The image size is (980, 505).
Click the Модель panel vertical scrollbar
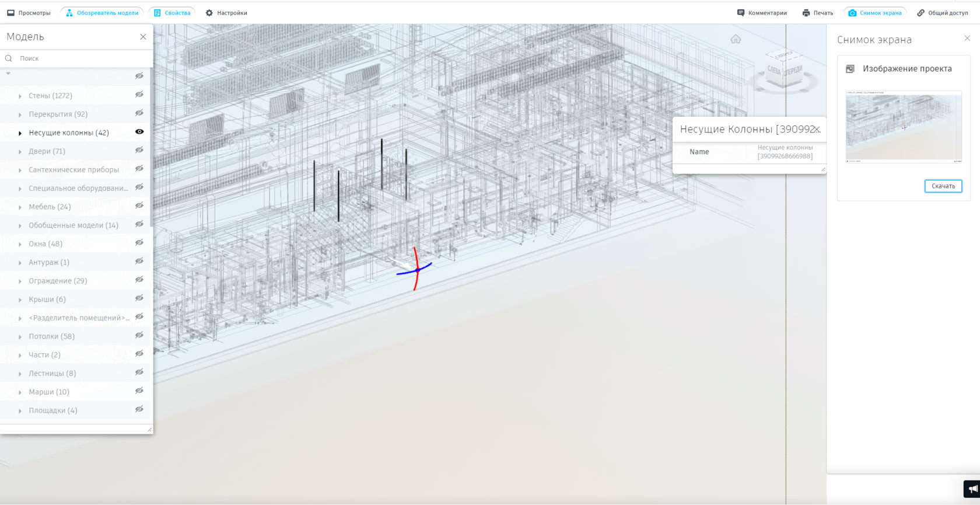click(152, 146)
